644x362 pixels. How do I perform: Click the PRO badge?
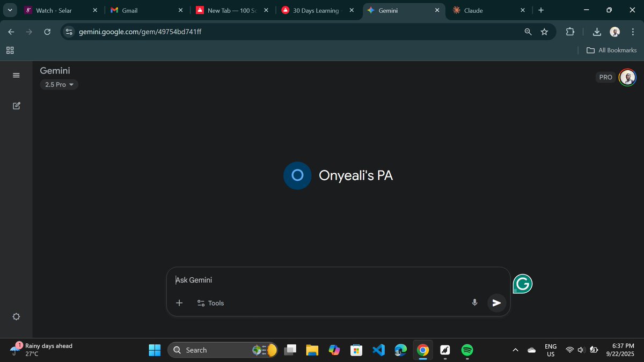(x=605, y=77)
